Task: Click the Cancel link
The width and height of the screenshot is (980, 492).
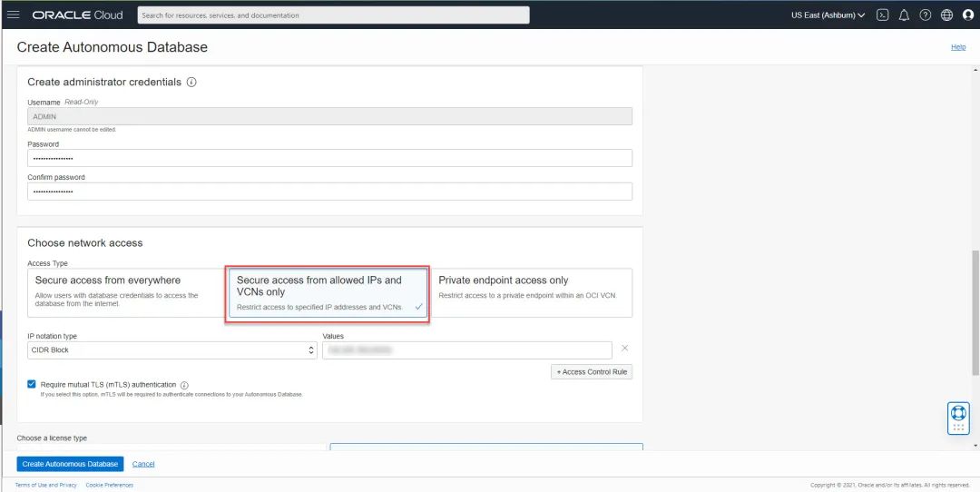Action: (143, 464)
